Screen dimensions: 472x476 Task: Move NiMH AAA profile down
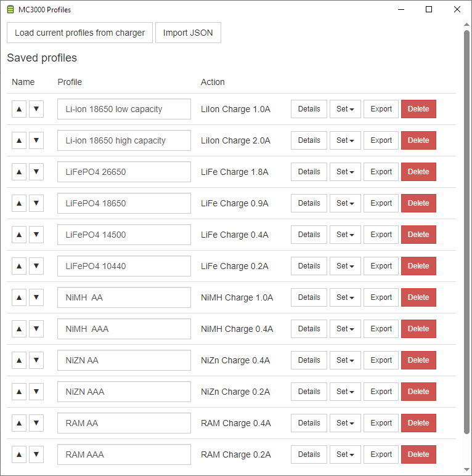[36, 329]
